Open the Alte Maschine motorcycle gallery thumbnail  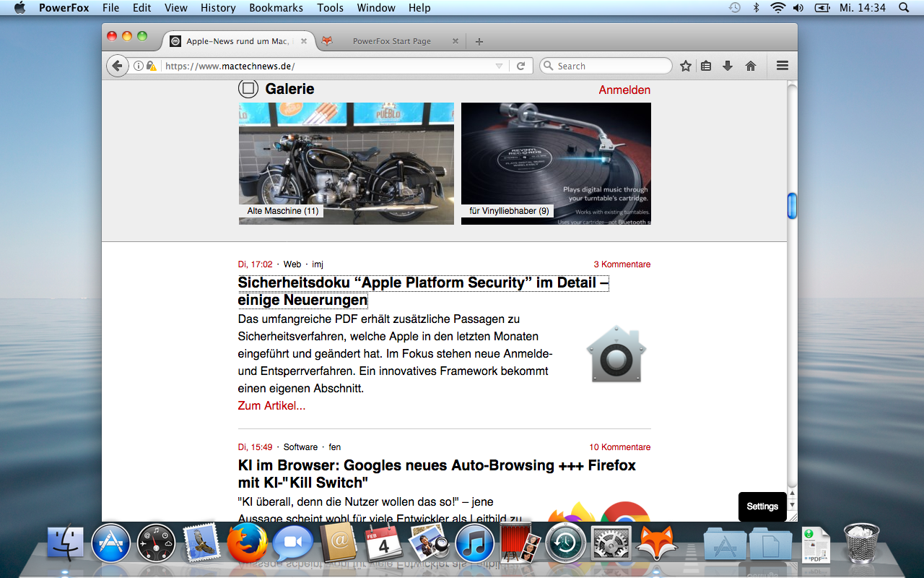click(x=346, y=163)
